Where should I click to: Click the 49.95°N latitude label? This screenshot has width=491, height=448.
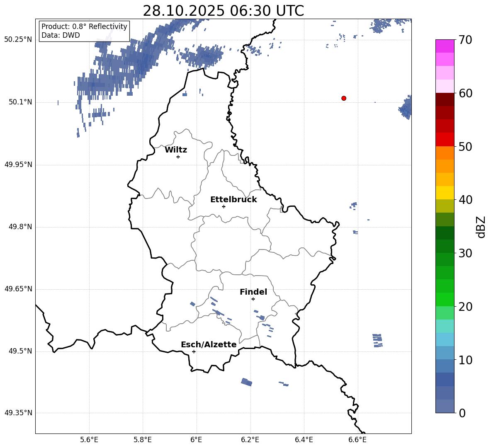[18, 165]
